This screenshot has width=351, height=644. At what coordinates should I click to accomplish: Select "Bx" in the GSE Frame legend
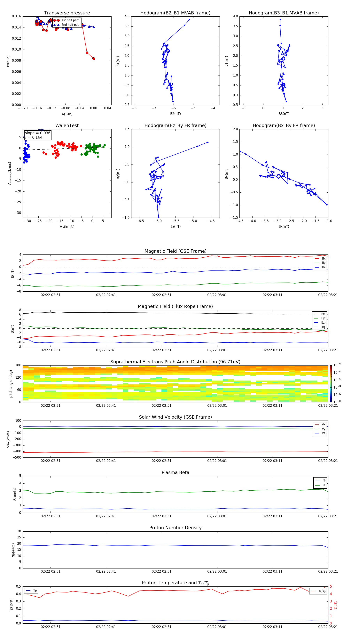pos(320,259)
